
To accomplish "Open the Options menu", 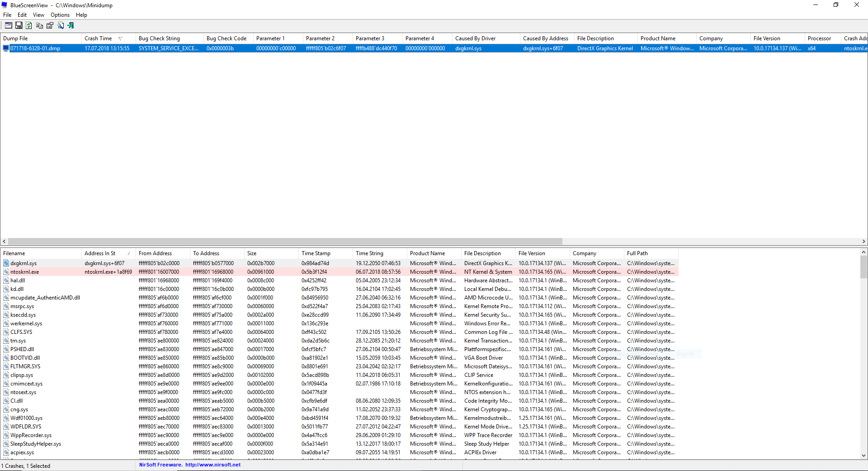I will (x=60, y=15).
